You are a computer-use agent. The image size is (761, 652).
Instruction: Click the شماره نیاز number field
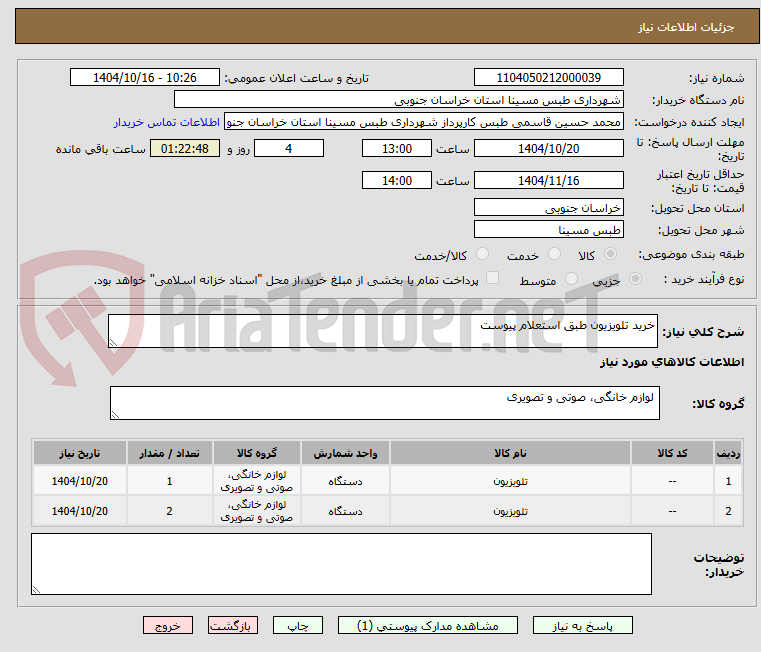pyautogui.click(x=548, y=77)
